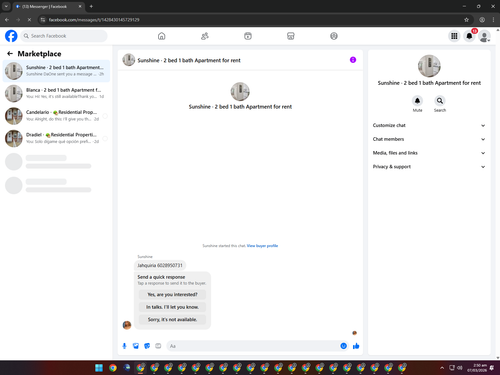
Task: Click Sunshine's avatar beside quick responses
Action: (127, 325)
